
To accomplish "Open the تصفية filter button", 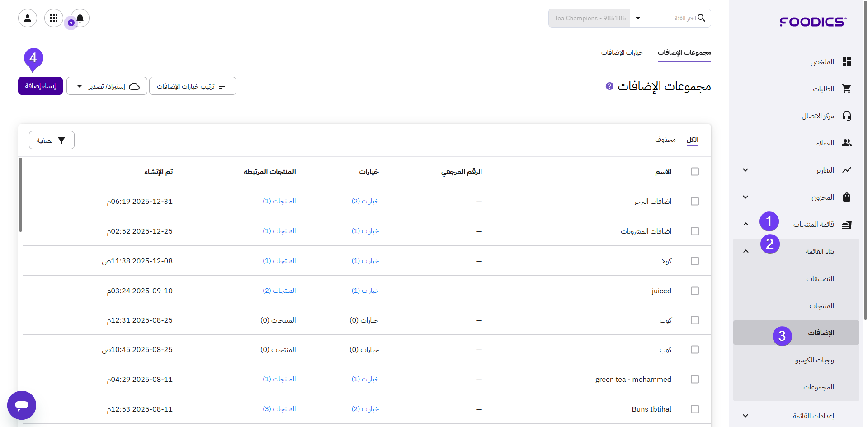I will 52,141.
